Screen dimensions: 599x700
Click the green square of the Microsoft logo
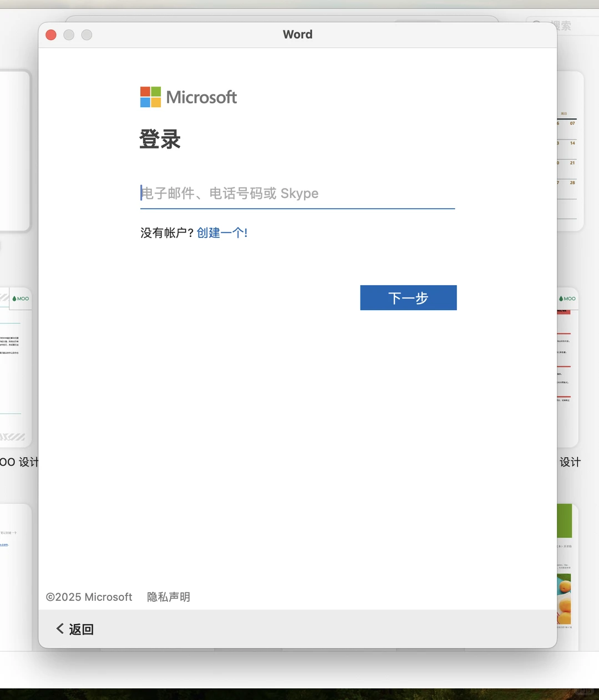[155, 91]
